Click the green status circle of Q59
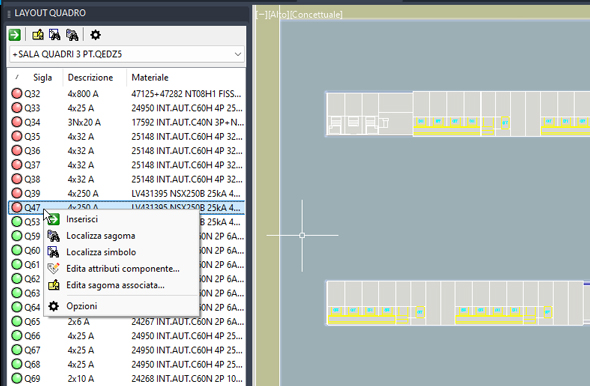 click(x=17, y=236)
